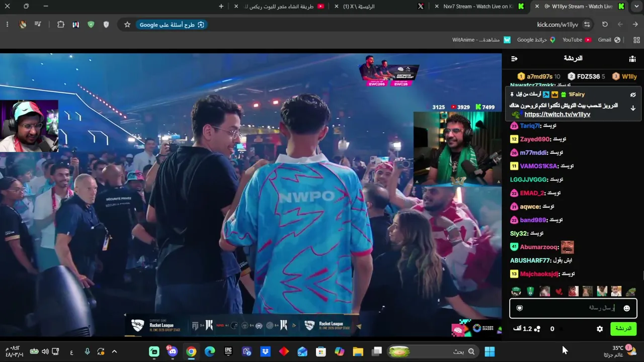This screenshot has width=644, height=362.
Task: Click username aqwce in chat
Action: (530, 207)
